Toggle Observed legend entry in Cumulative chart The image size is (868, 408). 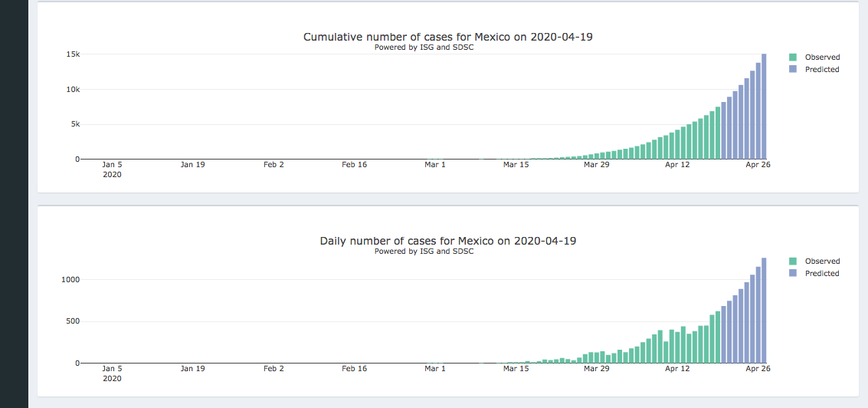click(x=821, y=58)
